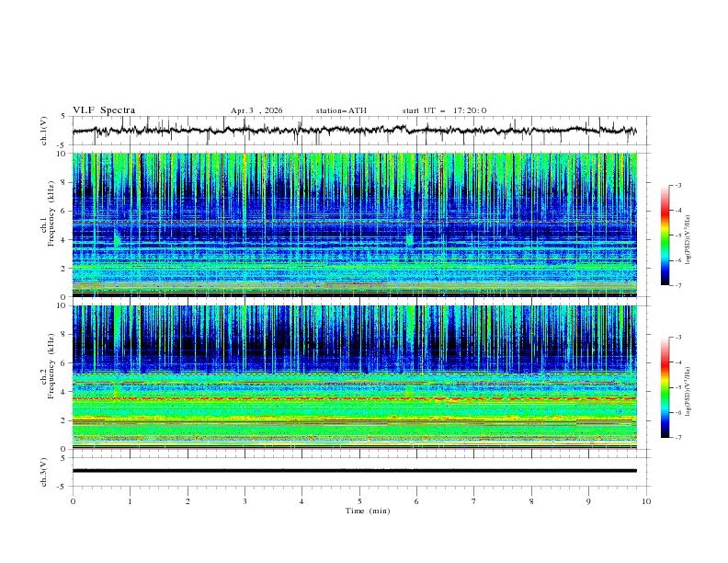728x563 pixels.
Task: Click the "0" tick on the time axis
Action: coord(73,501)
